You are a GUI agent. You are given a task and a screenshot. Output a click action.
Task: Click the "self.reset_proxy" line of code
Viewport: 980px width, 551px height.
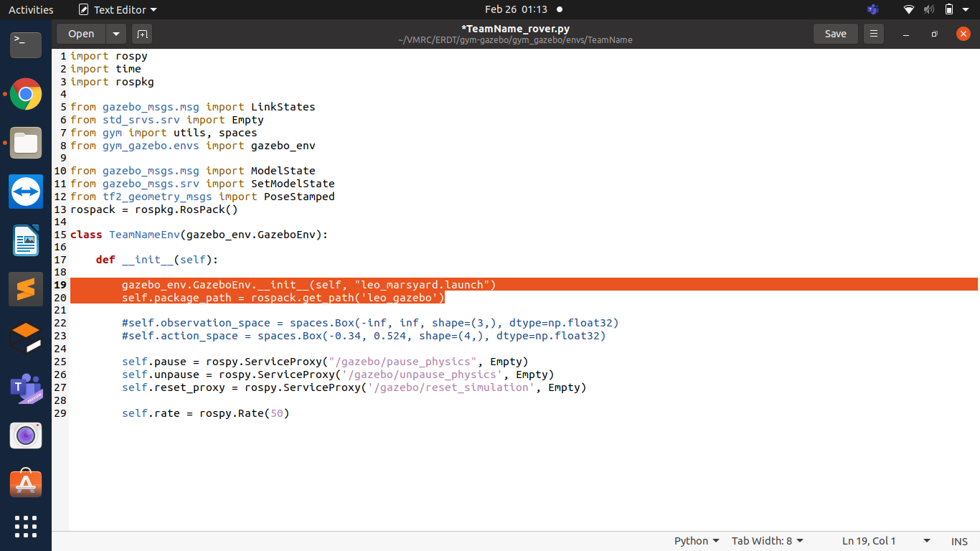tap(354, 387)
